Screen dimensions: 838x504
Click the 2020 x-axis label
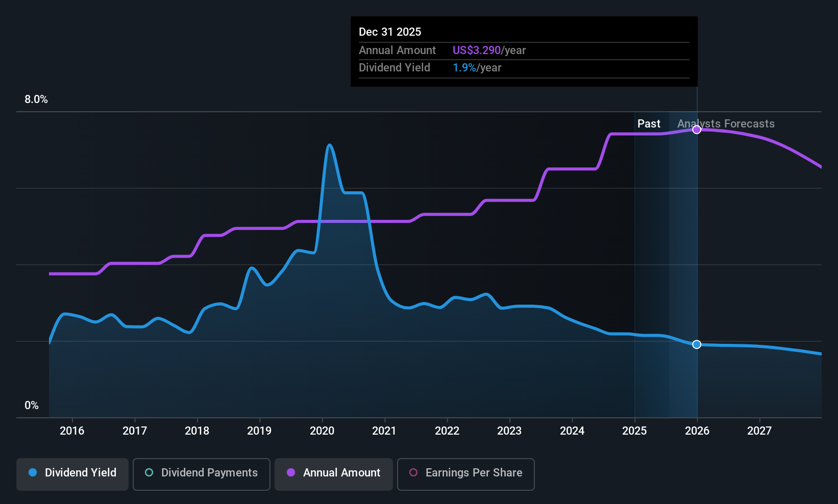322,431
